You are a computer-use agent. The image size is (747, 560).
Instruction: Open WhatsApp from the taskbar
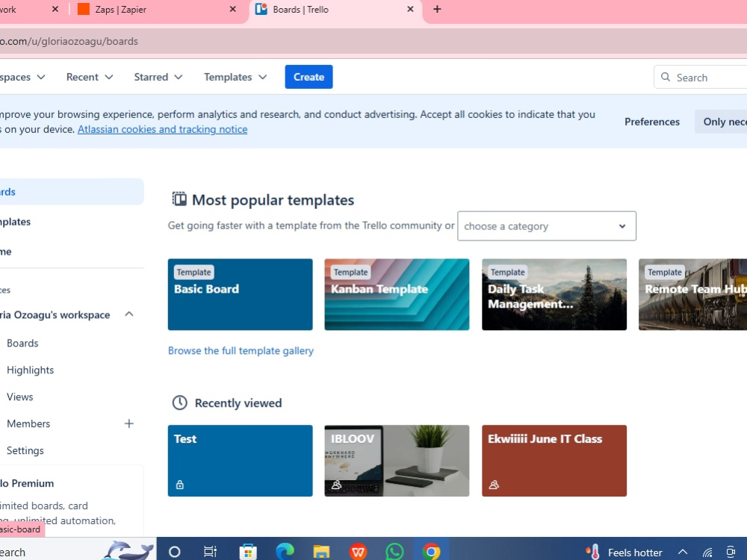(x=394, y=552)
